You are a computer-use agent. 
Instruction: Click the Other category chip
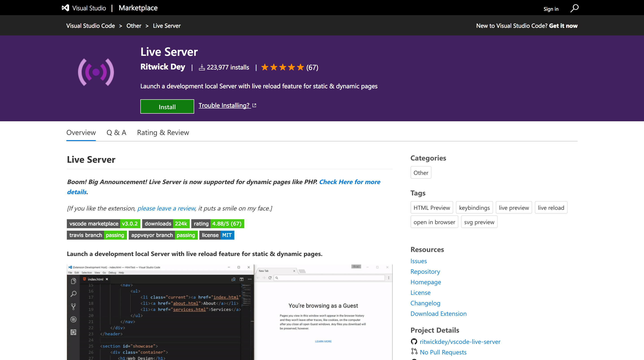pos(421,173)
